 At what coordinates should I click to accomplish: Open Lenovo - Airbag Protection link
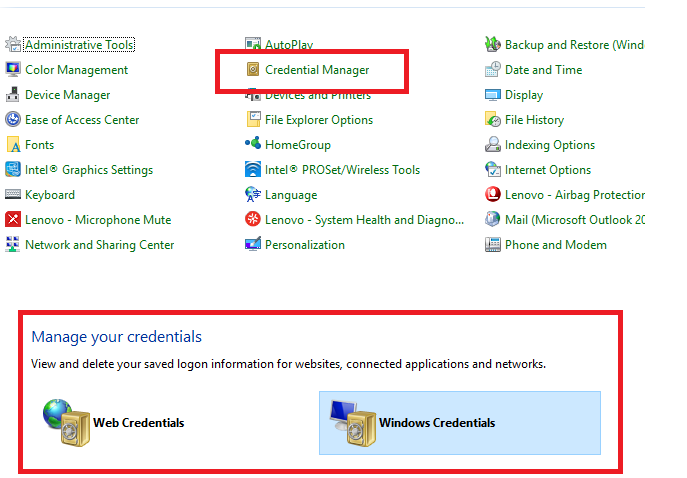(x=575, y=195)
